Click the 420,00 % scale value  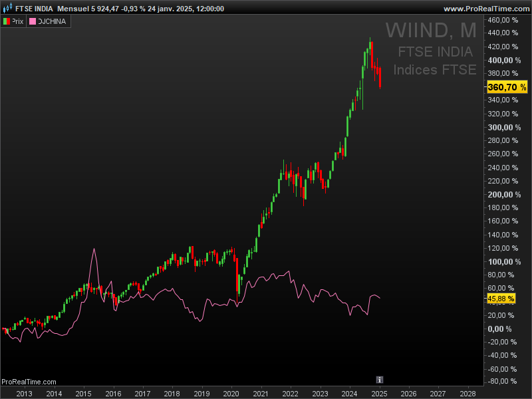[503, 47]
